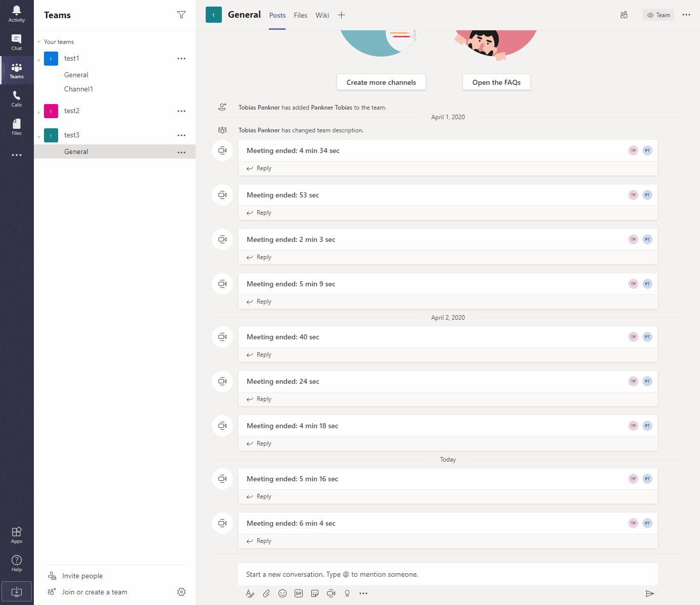The height and width of the screenshot is (605, 700).
Task: Open the sticker picker
Action: [315, 593]
